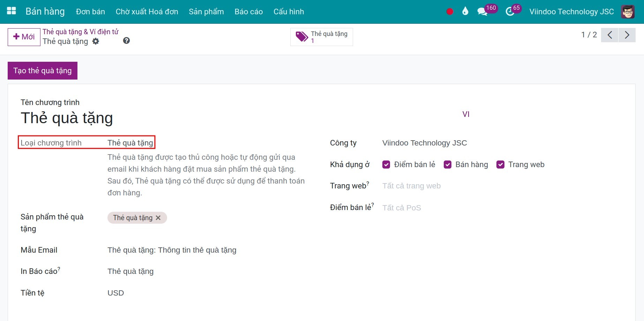
Task: Click the red recording status dot
Action: click(x=450, y=12)
